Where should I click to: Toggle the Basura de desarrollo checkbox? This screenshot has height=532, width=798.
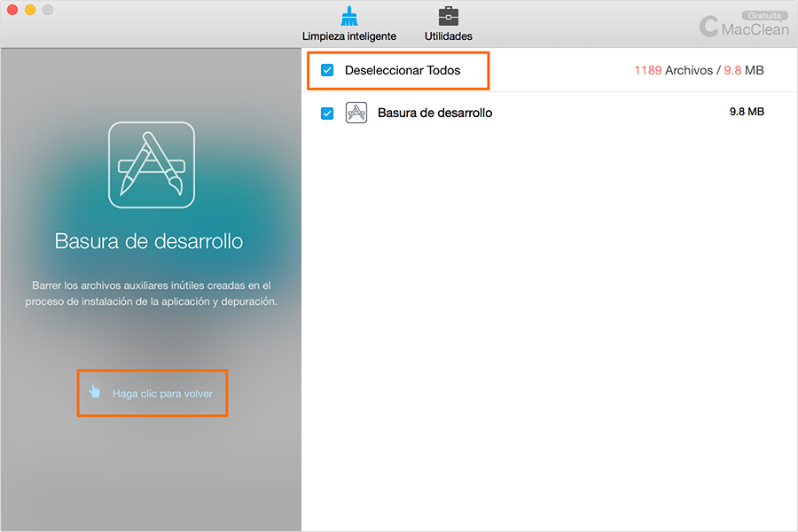click(327, 113)
